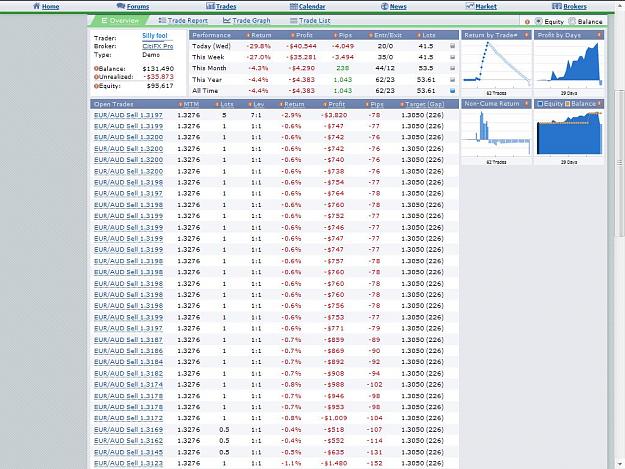Open the Calendar menu link
The image size is (625, 469).
[312, 6]
